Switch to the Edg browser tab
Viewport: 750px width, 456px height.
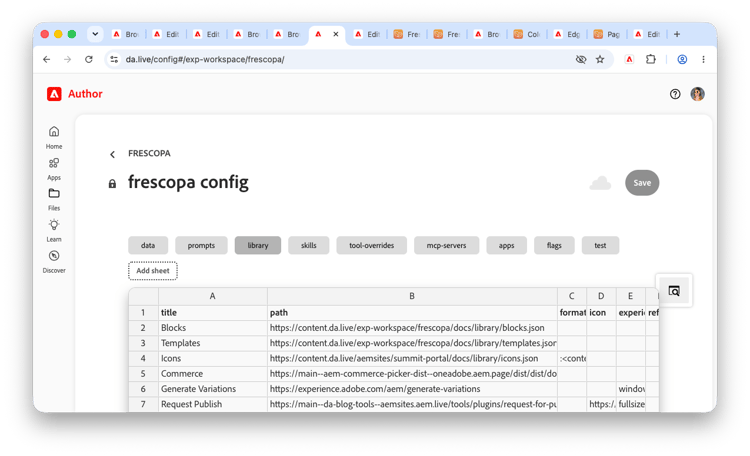pos(567,34)
